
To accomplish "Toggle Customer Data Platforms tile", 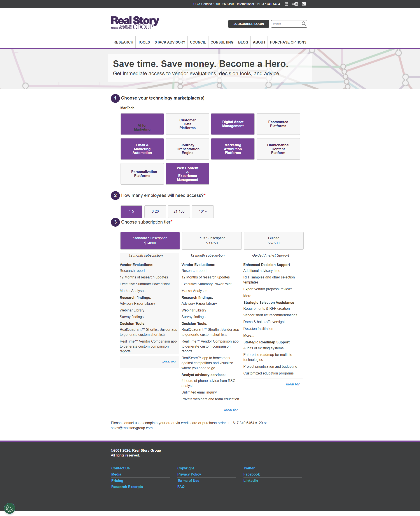I will coord(187,124).
